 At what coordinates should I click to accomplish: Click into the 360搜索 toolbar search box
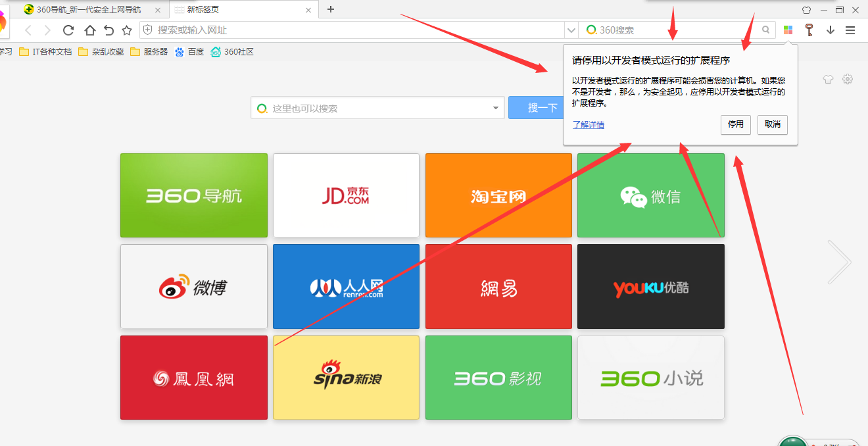(x=679, y=30)
